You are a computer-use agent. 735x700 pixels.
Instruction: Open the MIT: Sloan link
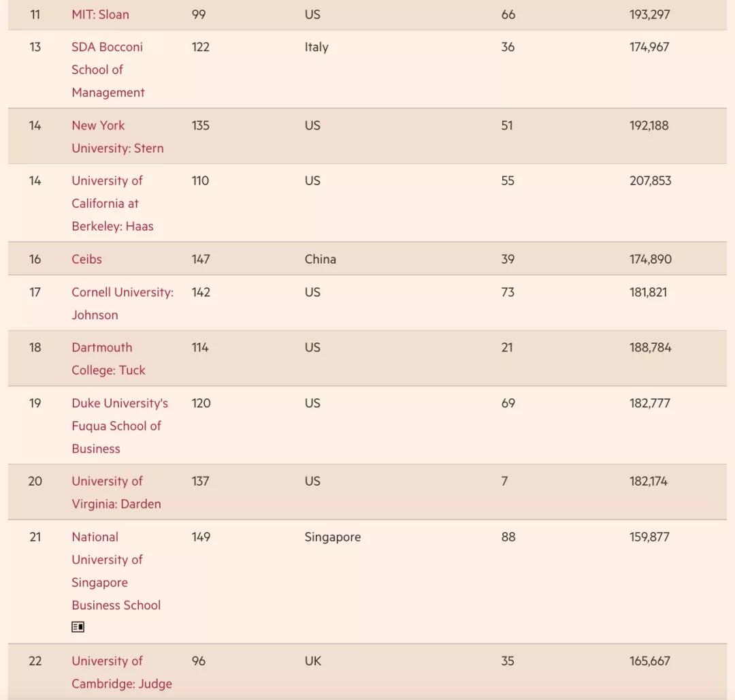coord(100,14)
